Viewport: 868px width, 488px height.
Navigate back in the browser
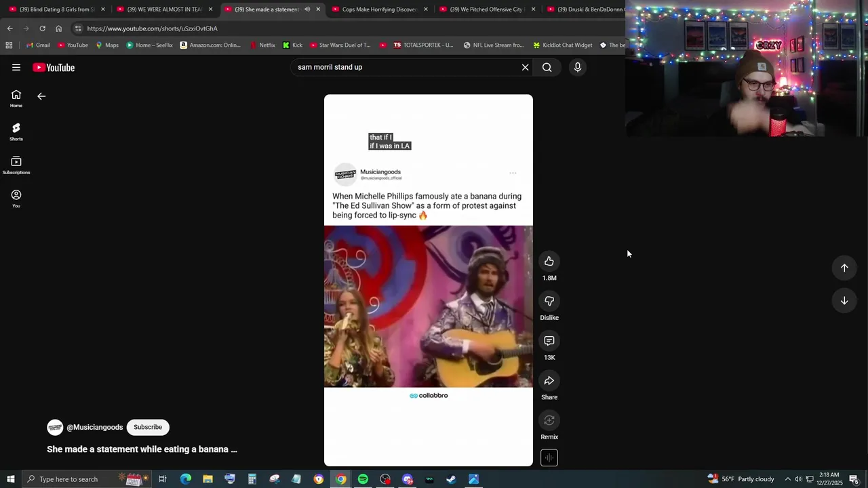point(9,28)
